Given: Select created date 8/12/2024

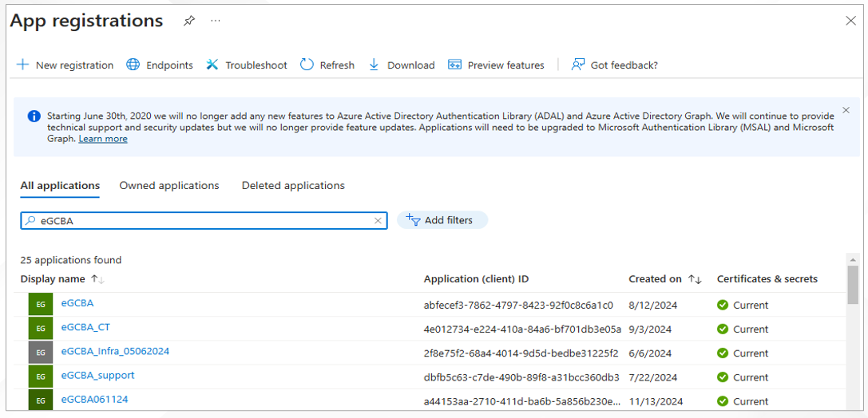Looking at the screenshot, I should pos(653,306).
